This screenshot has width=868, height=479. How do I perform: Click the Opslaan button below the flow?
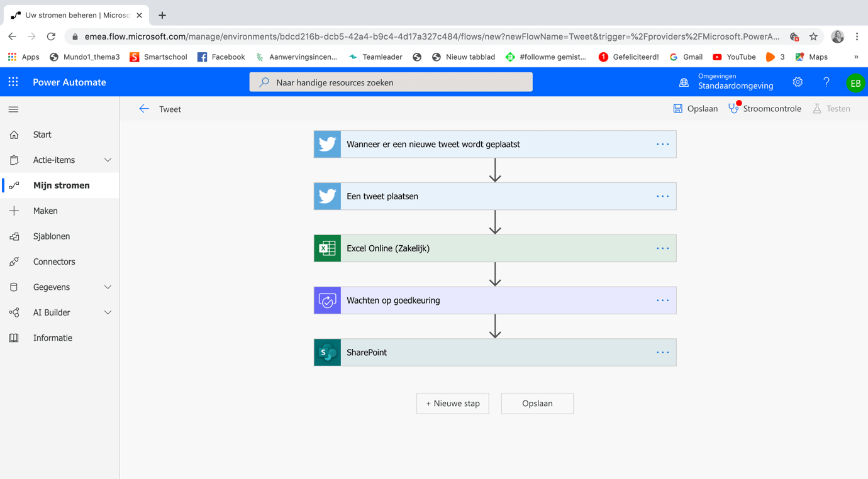click(x=537, y=404)
